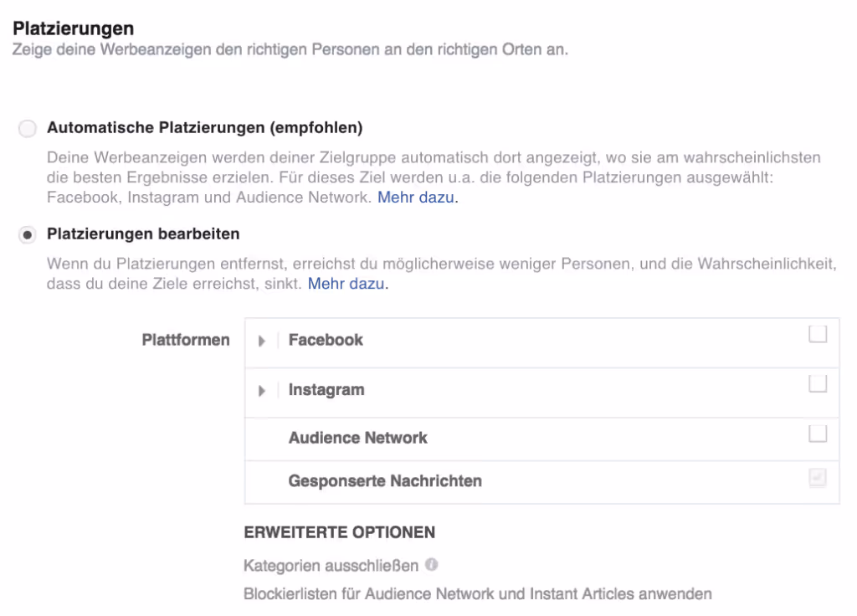This screenshot has height=616, width=857.
Task: Check the Audience Network checkbox
Action: 818,434
